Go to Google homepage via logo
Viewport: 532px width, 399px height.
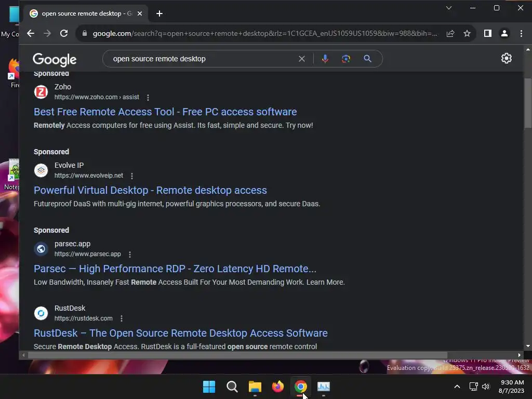[x=55, y=60]
